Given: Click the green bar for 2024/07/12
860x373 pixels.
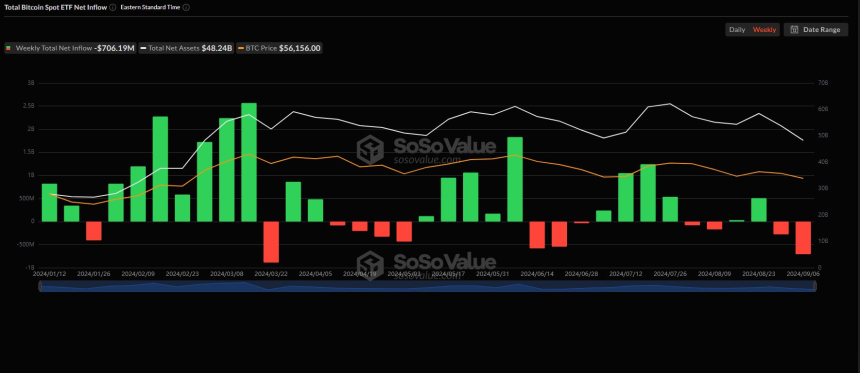Looking at the screenshot, I should click(626, 197).
